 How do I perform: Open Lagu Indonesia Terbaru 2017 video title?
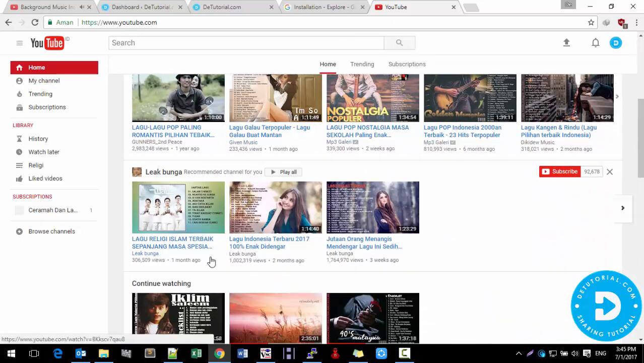[269, 243]
